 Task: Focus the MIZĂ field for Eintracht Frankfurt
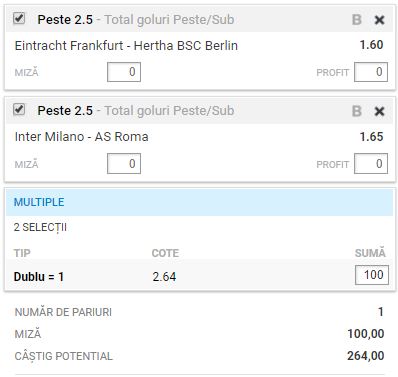(x=124, y=72)
